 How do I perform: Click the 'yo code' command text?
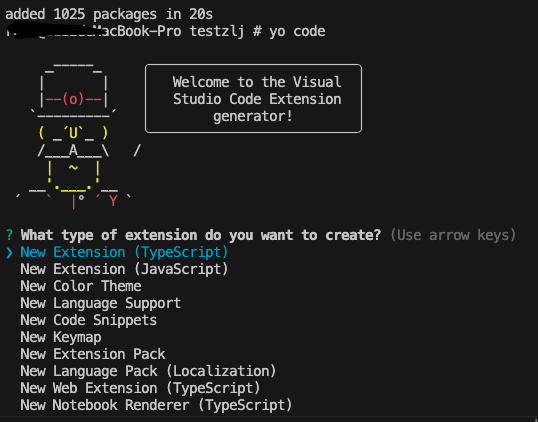(297, 32)
